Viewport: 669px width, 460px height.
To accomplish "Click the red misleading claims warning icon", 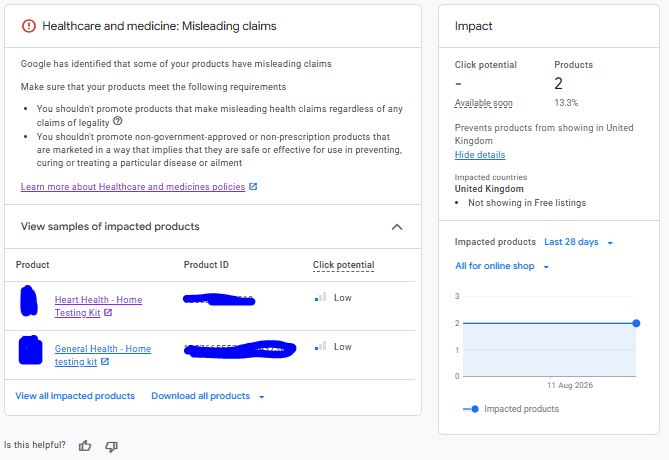I will [29, 26].
